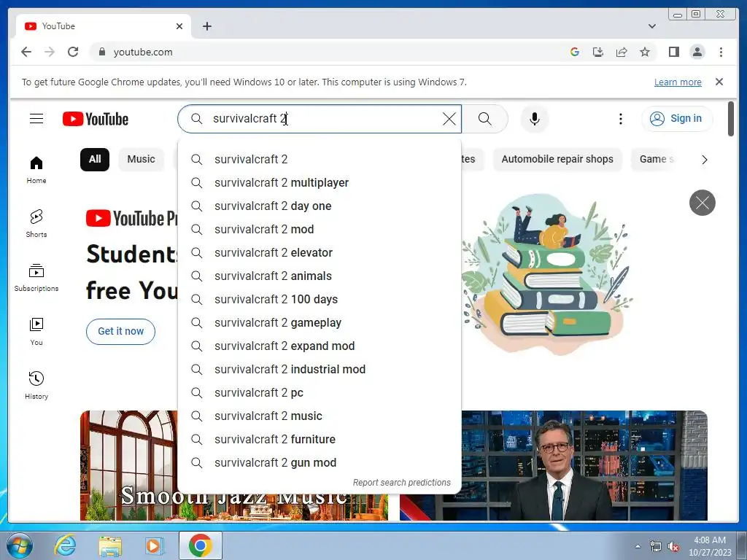Choose suggestion 'survivalcraft 2 day one'

point(320,206)
